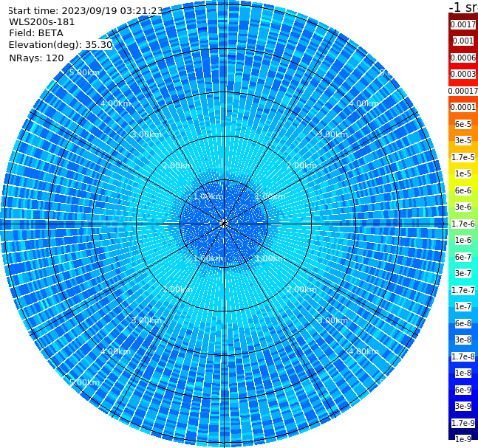The width and height of the screenshot is (478, 448).
Task: Select the 1.7e-8 colorbar value
Action: (x=463, y=356)
